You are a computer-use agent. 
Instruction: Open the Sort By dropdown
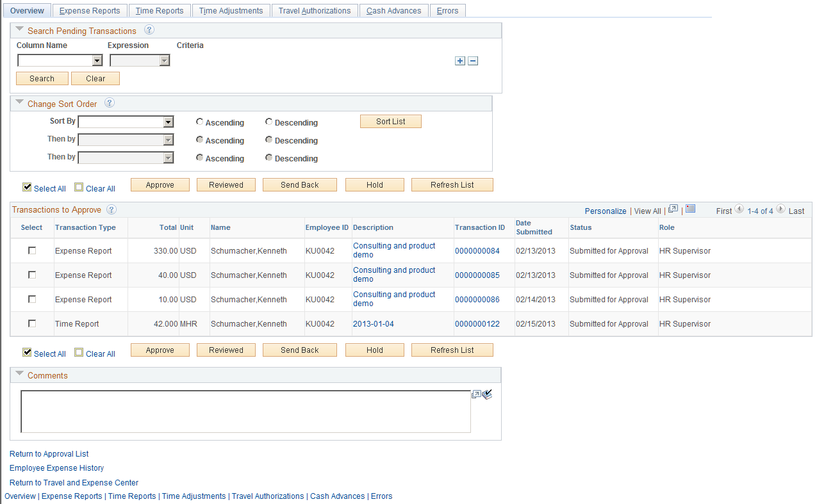click(x=169, y=121)
